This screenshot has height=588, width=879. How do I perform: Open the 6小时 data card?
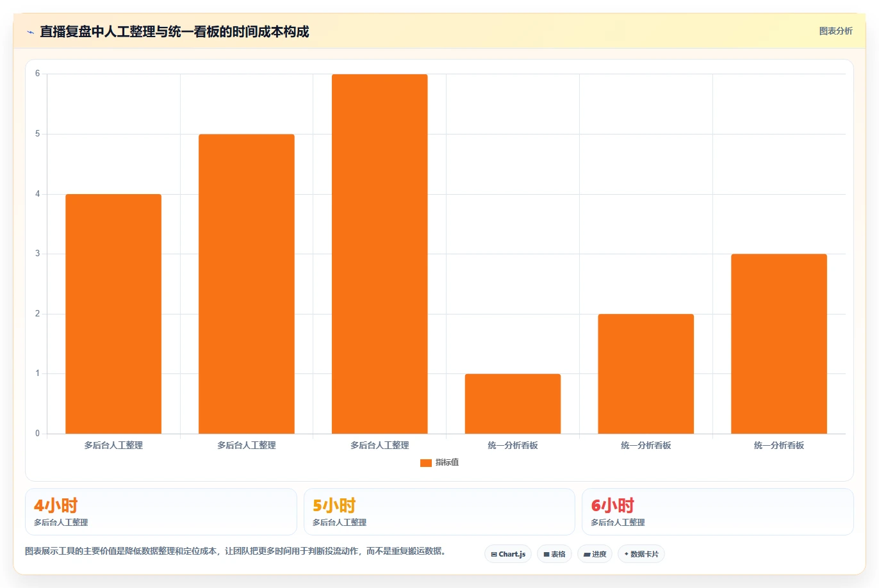coord(718,512)
